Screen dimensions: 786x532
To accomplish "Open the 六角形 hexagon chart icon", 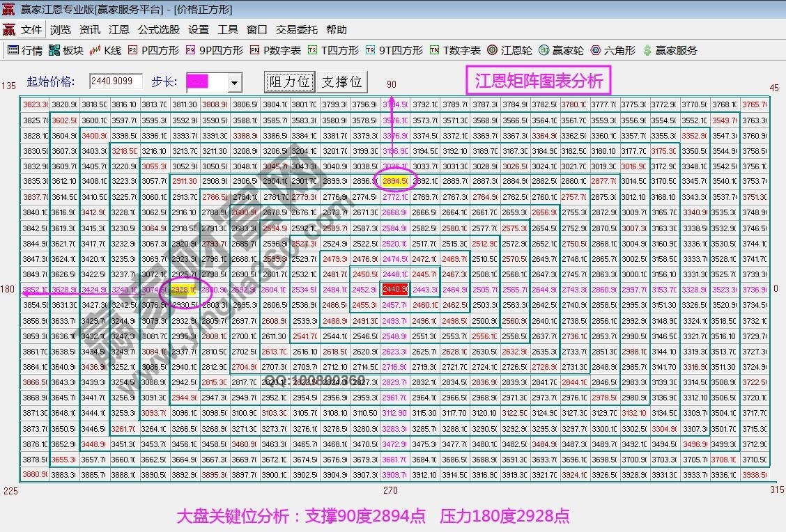I will pyautogui.click(x=612, y=50).
